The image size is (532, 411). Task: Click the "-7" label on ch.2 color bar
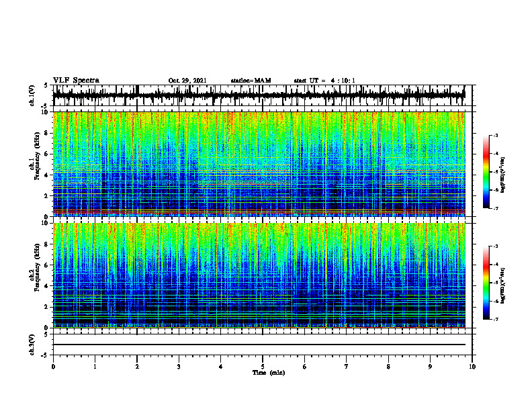pos(495,319)
